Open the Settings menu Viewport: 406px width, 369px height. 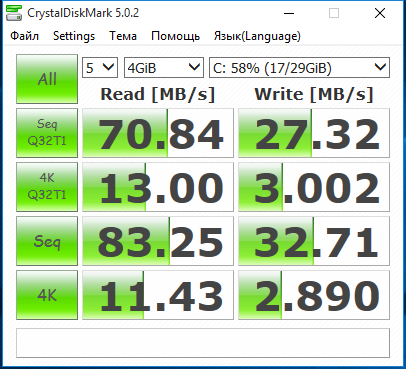click(74, 36)
